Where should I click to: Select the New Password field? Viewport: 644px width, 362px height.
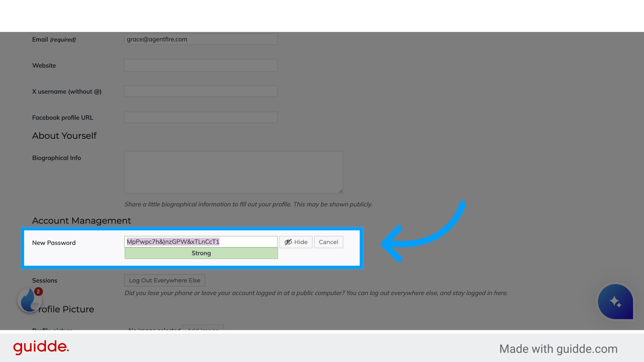(x=201, y=241)
